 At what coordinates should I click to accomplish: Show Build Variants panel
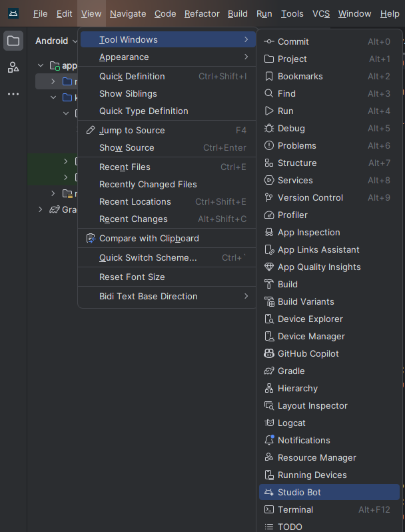[329, 301]
